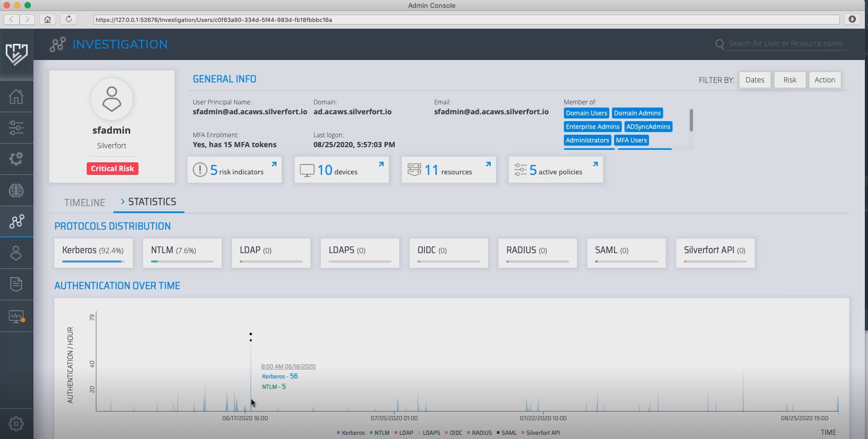Open the Users sidebar icon

(16, 253)
